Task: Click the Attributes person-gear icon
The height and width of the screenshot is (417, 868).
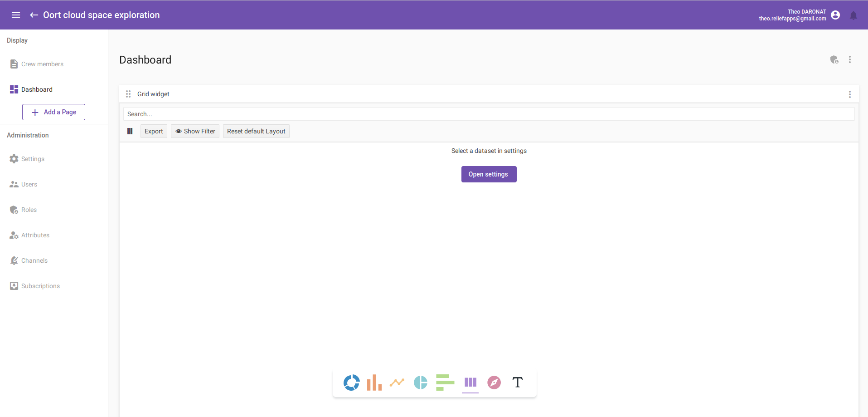Action: pyautogui.click(x=14, y=235)
